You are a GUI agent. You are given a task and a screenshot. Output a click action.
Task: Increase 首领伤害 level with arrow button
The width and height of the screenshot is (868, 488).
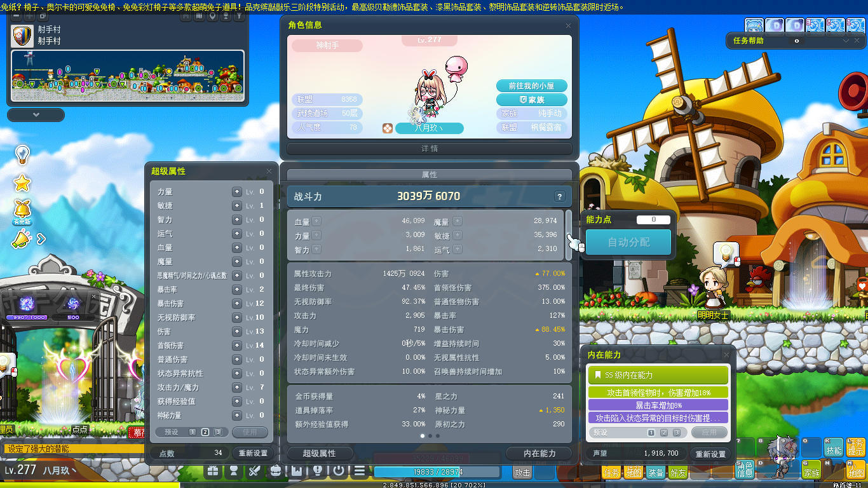[236, 346]
